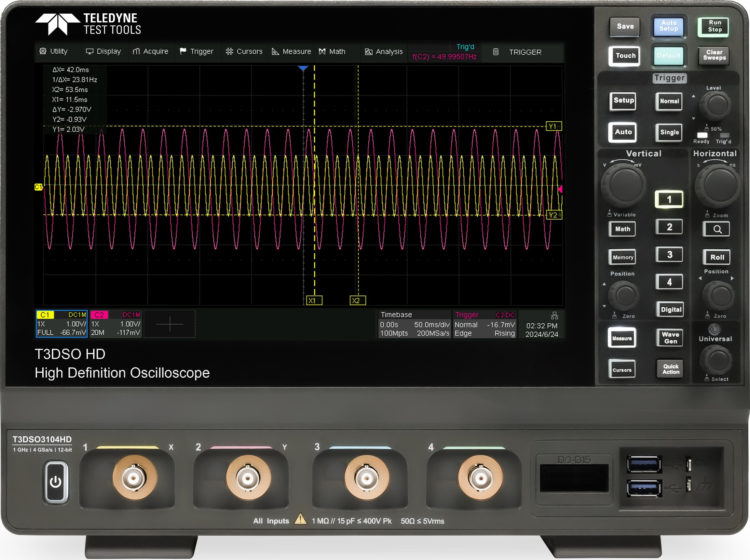Toggle channel 3 button
Image resolution: width=750 pixels, height=560 pixels.
(x=669, y=255)
